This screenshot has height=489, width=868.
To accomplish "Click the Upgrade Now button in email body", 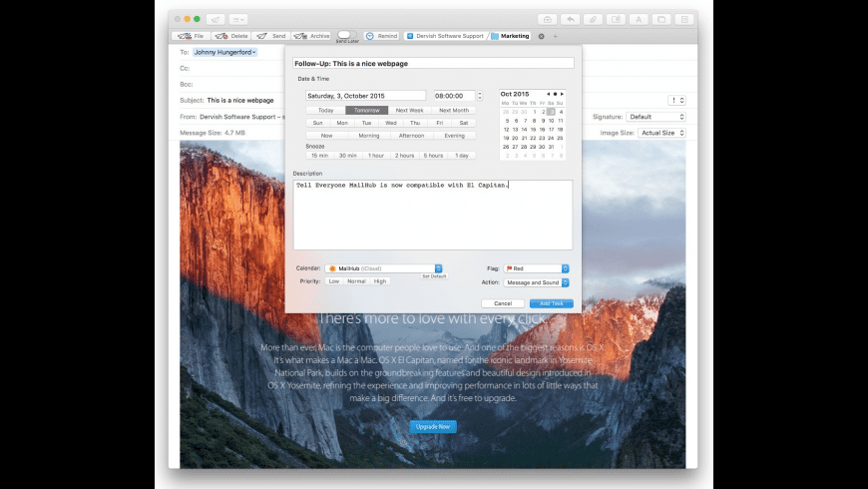I will click(x=433, y=427).
